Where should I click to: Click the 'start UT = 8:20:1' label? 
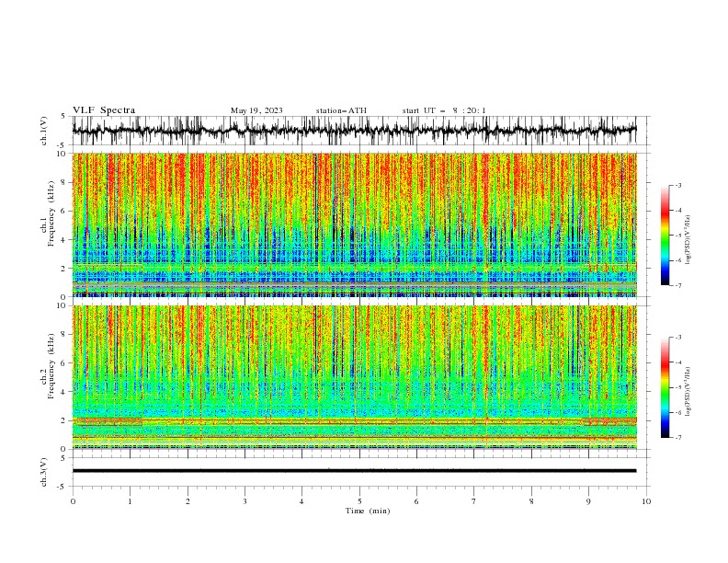click(x=444, y=110)
